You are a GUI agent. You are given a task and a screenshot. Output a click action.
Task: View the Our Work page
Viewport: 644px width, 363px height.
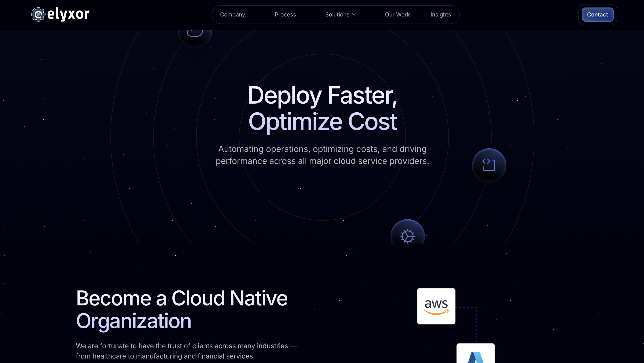(x=397, y=15)
